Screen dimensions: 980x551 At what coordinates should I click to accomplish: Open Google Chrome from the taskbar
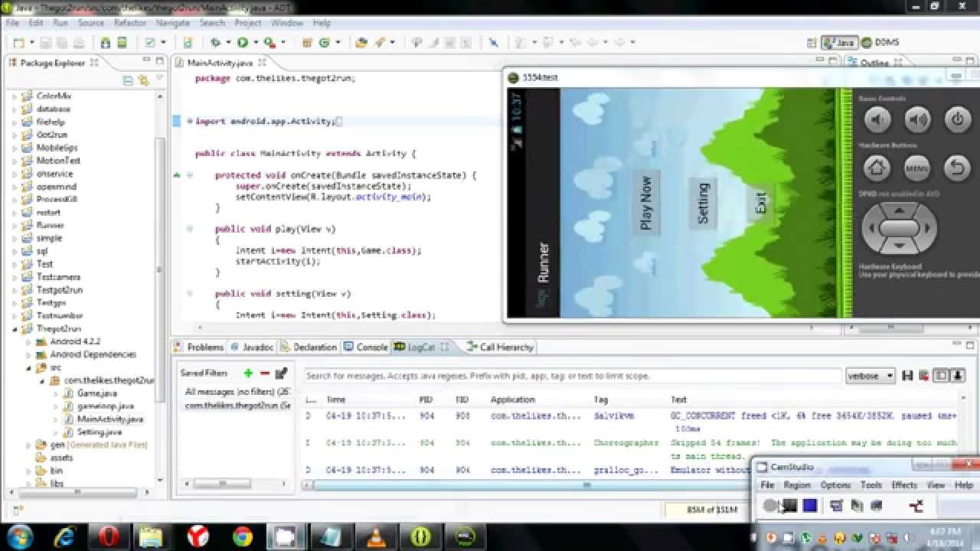click(243, 536)
